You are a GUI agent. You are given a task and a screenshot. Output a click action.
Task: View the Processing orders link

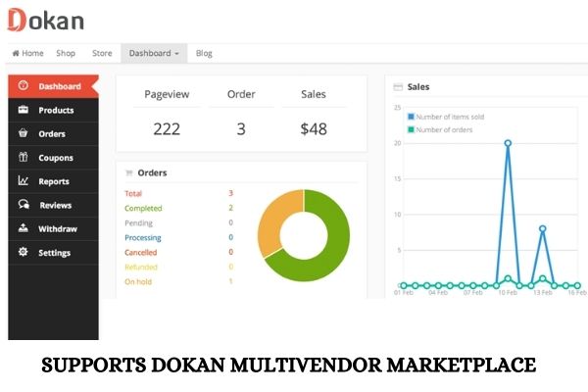pyautogui.click(x=143, y=237)
